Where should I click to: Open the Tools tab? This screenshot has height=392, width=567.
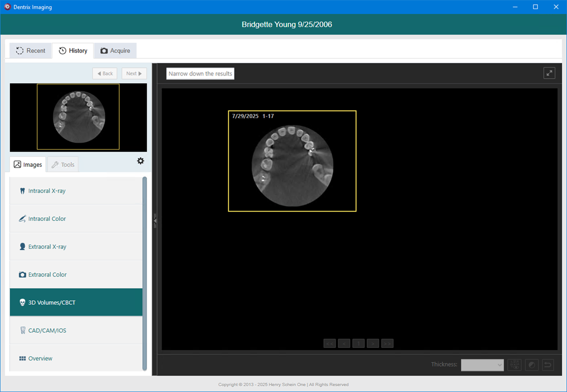pos(62,165)
